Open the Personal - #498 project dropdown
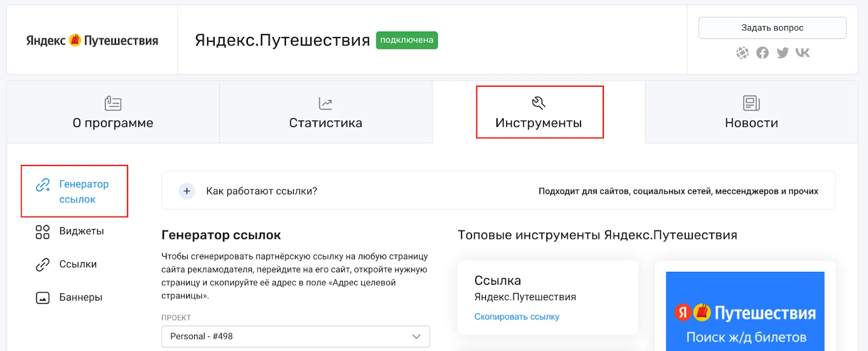The image size is (868, 351). point(296,336)
